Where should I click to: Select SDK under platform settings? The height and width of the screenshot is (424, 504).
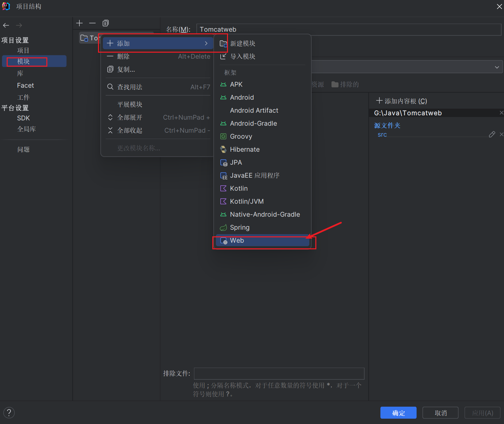pyautogui.click(x=23, y=118)
